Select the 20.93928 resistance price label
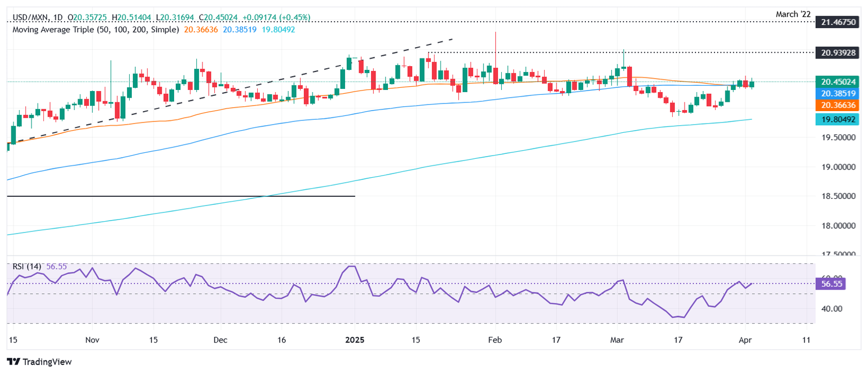This screenshot has width=868, height=374. pos(838,53)
